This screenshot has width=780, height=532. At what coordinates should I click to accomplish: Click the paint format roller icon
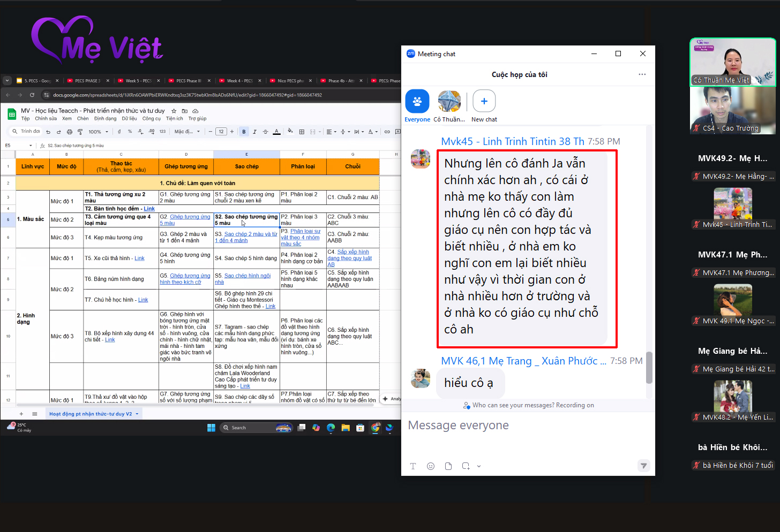pos(80,132)
